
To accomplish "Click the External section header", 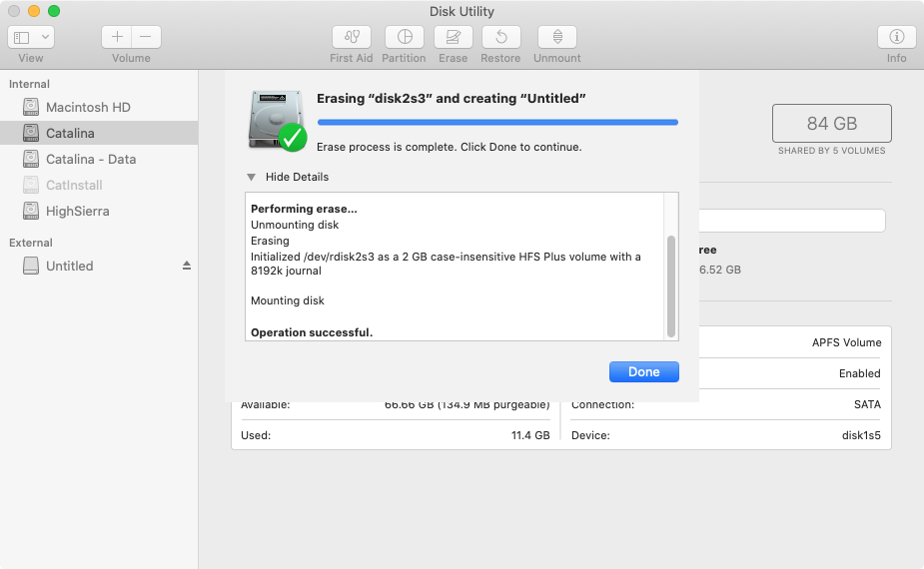I will (31, 243).
